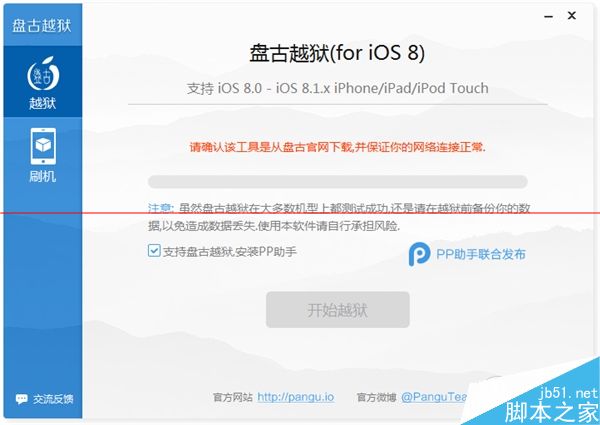Click the jb51.net 脚本之家 watermark
This screenshot has height=425, width=600.
pyautogui.click(x=551, y=404)
